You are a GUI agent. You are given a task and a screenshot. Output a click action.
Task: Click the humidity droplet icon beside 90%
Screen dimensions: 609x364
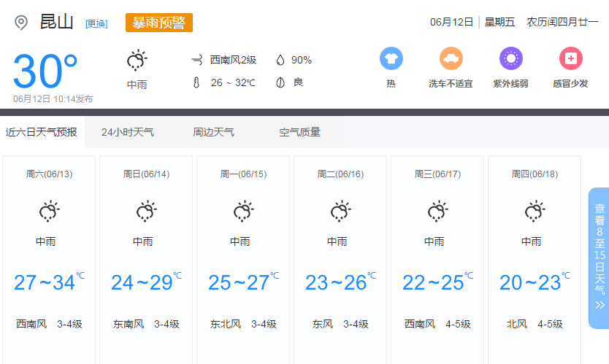[280, 61]
